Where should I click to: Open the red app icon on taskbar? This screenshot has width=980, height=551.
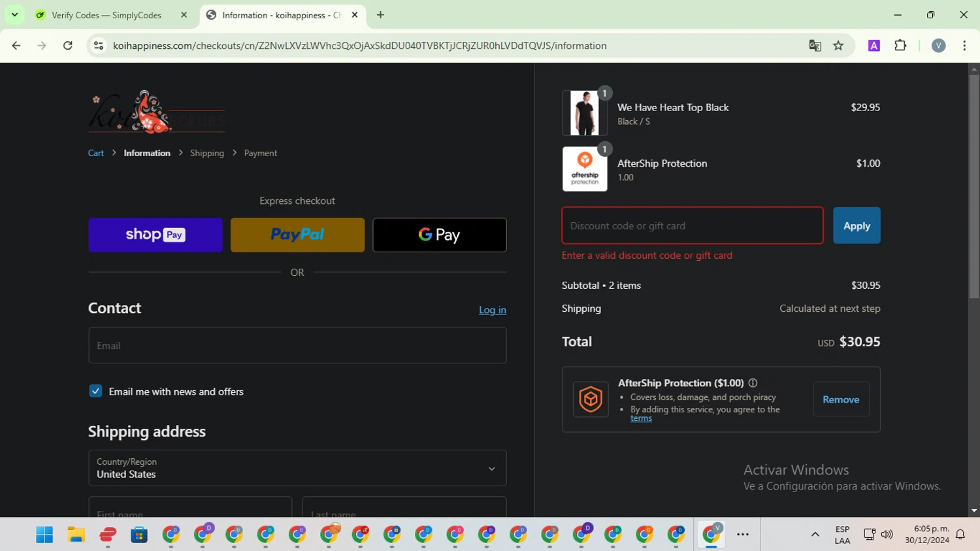pyautogui.click(x=108, y=535)
